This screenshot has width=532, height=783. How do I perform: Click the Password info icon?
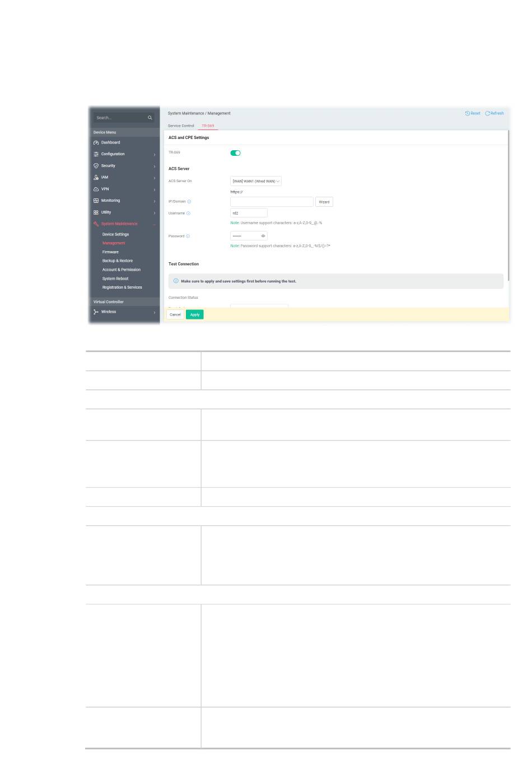[x=188, y=236]
